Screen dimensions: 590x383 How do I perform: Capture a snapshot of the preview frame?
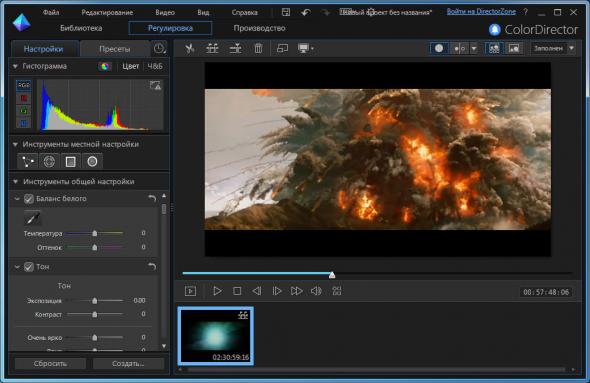pos(337,291)
